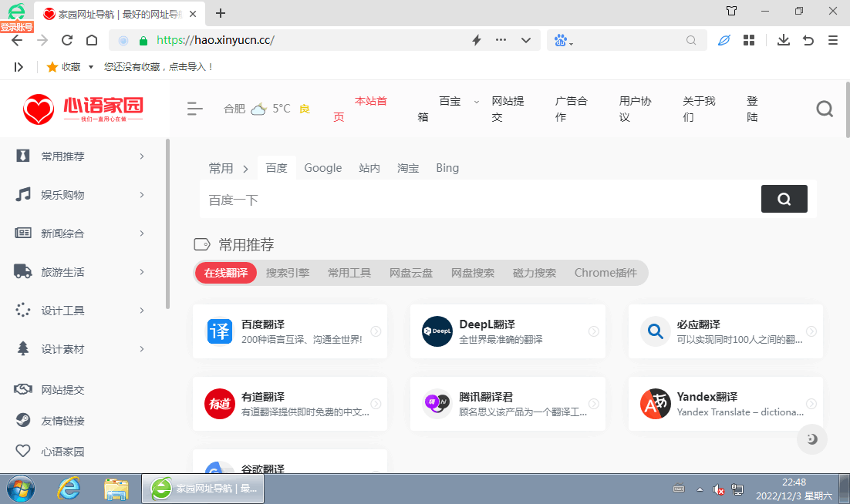This screenshot has height=504, width=850.
Task: Open the three-dot address bar menu
Action: (x=501, y=39)
